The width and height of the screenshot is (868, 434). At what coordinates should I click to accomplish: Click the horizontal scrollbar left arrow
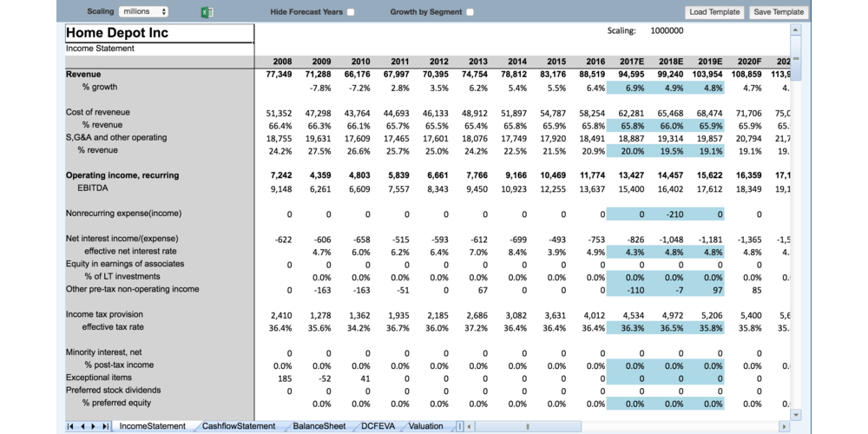[x=469, y=426]
